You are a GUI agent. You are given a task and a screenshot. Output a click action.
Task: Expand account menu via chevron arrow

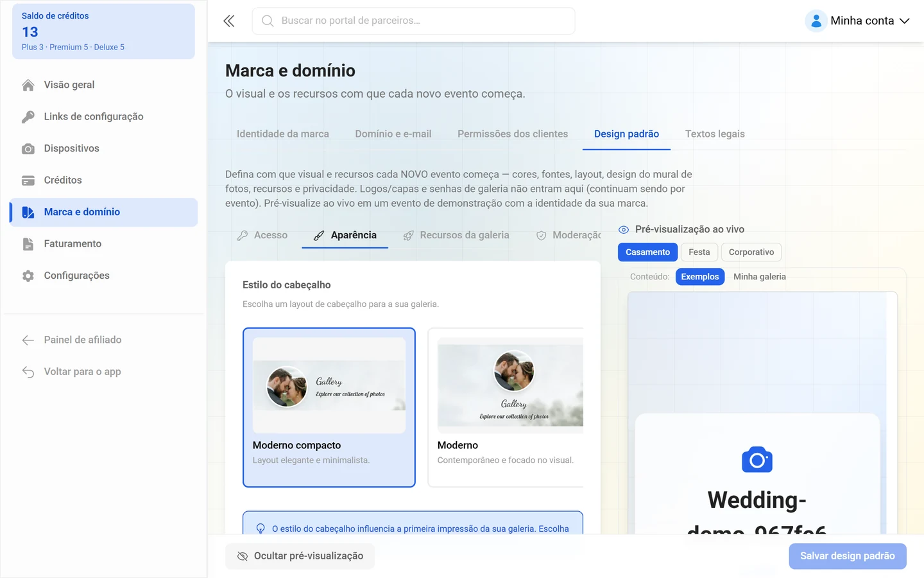[905, 21]
